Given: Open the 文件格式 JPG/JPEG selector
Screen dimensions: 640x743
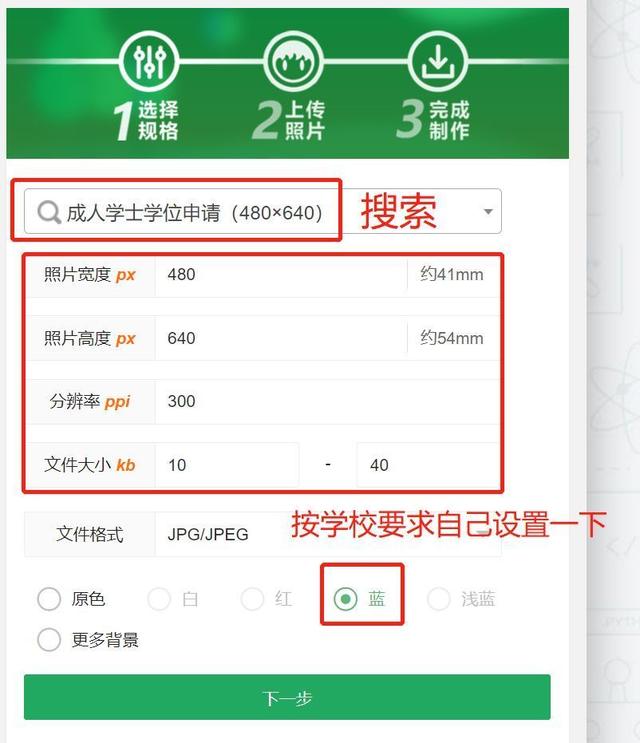Looking at the screenshot, I should click(x=328, y=534).
